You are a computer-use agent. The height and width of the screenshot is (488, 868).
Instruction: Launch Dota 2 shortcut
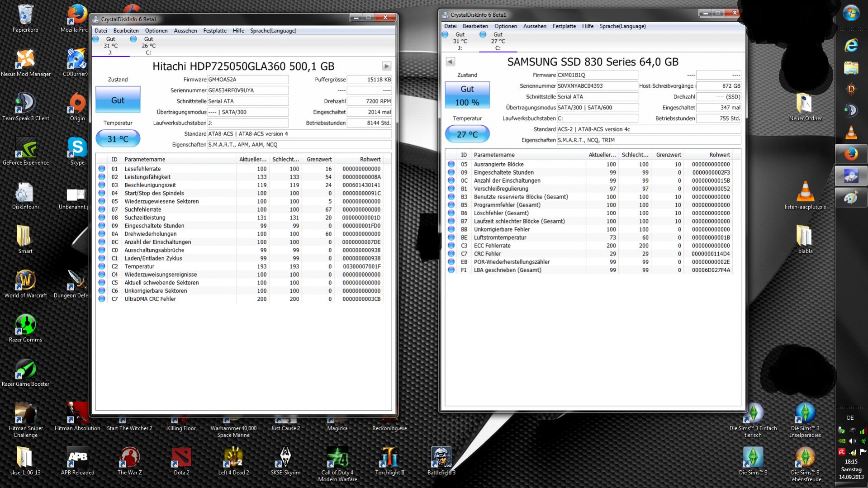point(181,461)
